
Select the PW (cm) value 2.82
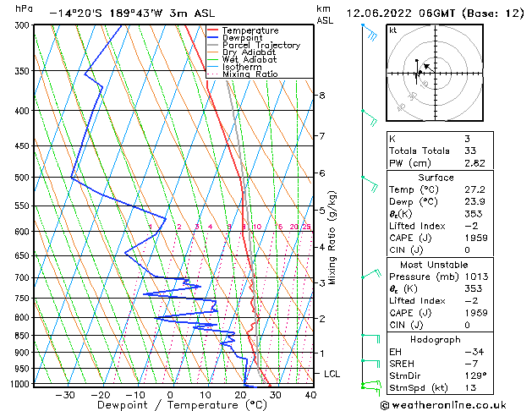coord(474,163)
